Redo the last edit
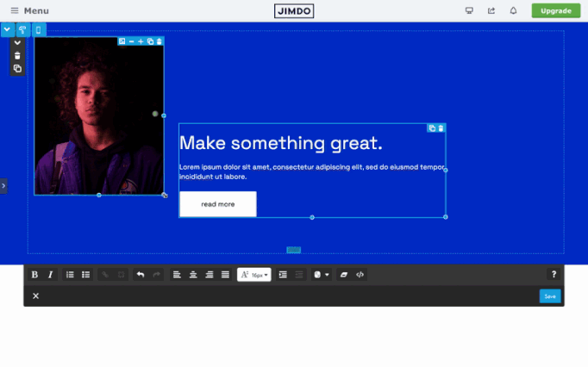 pos(156,275)
